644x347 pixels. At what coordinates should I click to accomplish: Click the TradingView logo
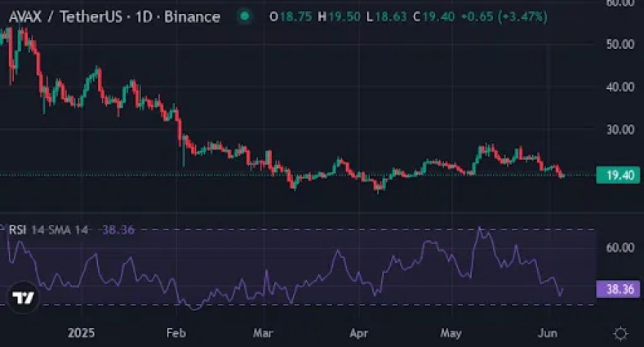click(24, 298)
